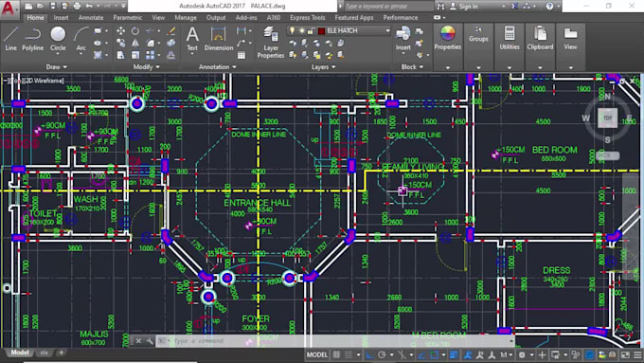Open the Sign In dropdown arrow
The image size is (644, 363).
click(503, 7)
